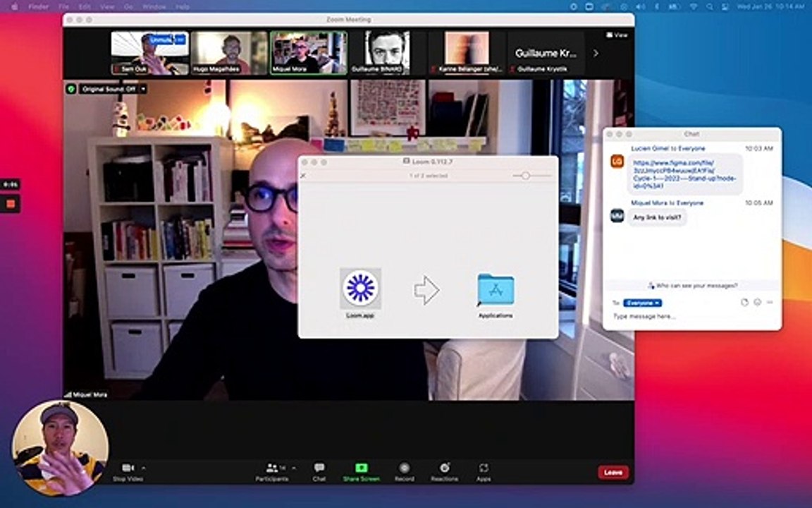This screenshot has height=508, width=812.
Task: Click the Spotlight search icon in menu bar
Action: point(710,7)
